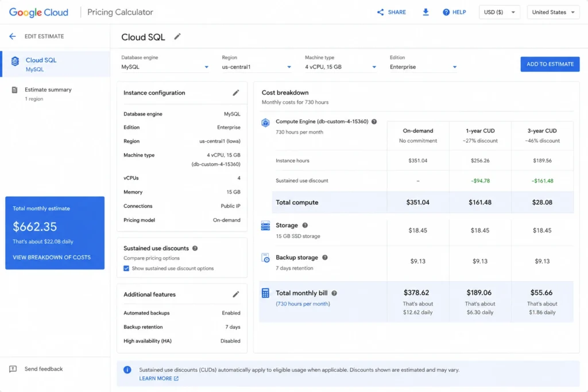Click the Pricing Calculator title
The width and height of the screenshot is (588, 392).
120,12
